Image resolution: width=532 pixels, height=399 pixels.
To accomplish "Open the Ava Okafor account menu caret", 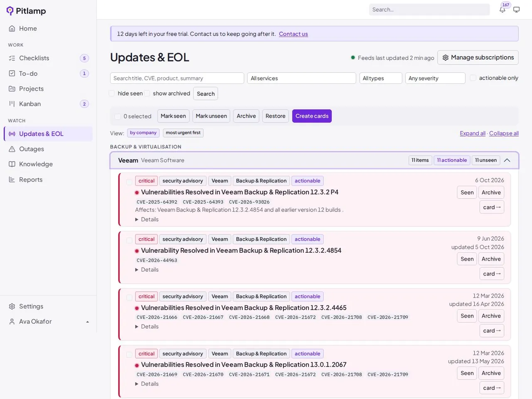I will point(87,322).
